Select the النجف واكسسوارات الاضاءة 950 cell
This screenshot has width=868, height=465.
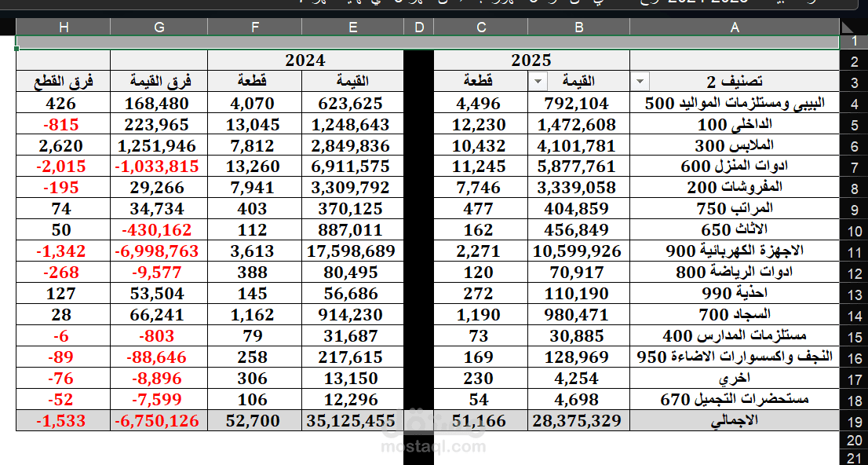pyautogui.click(x=735, y=357)
